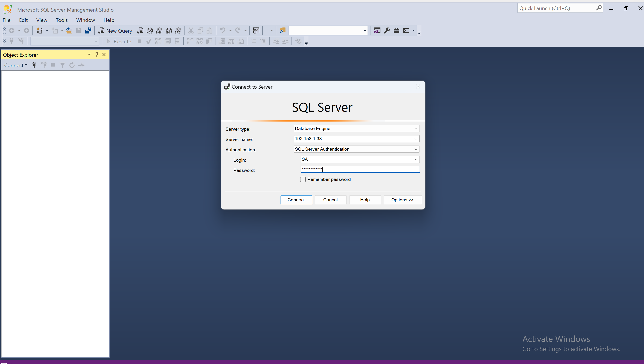This screenshot has width=644, height=364.
Task: Open the Solution Explorer window icon
Action: click(377, 31)
